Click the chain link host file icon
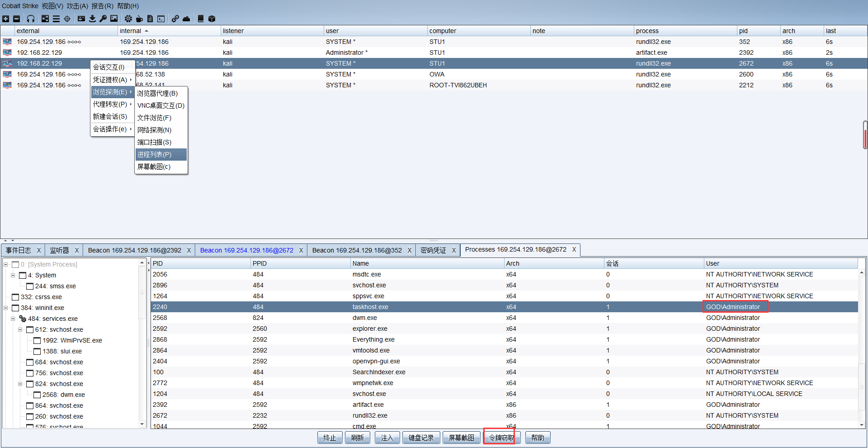 (x=175, y=19)
